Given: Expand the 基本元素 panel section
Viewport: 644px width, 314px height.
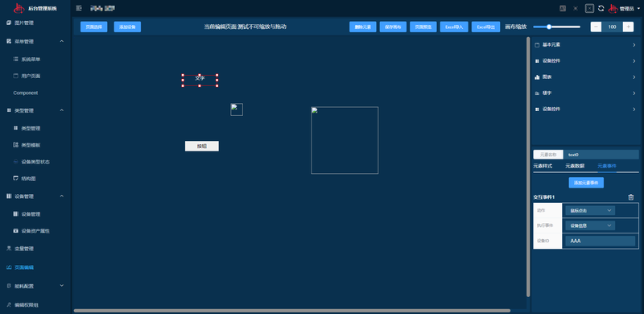Looking at the screenshot, I should (585, 45).
